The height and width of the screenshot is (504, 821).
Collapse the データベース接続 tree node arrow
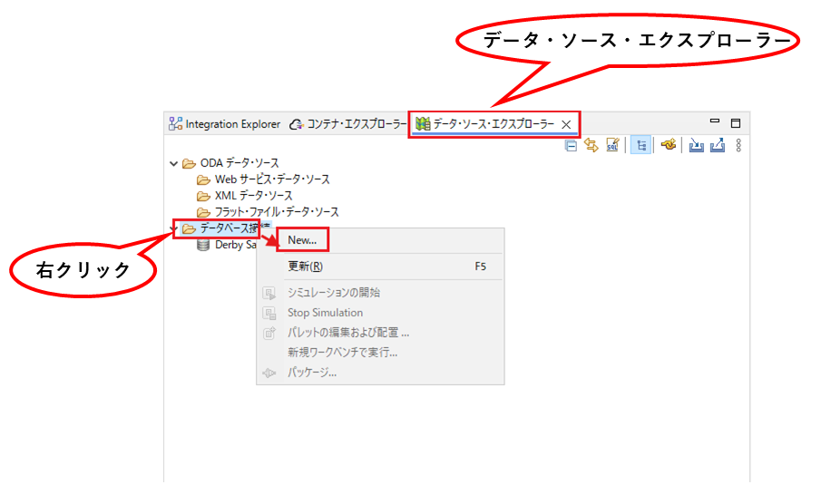click(x=174, y=228)
